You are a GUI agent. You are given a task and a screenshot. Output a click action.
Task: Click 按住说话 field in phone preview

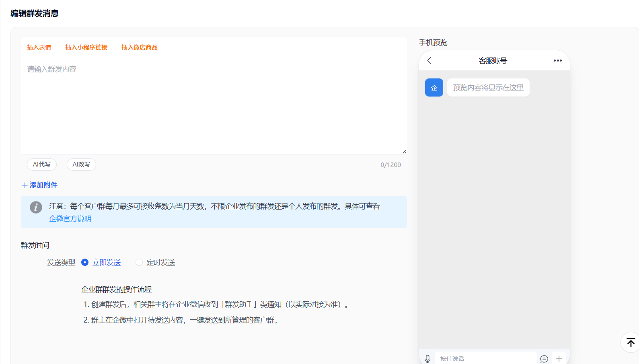pos(486,358)
